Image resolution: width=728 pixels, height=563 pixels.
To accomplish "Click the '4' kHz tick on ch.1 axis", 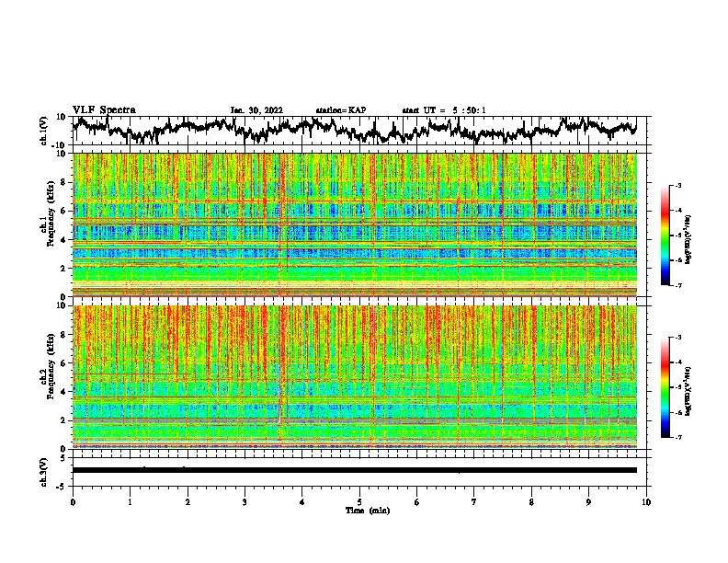I will coord(64,240).
